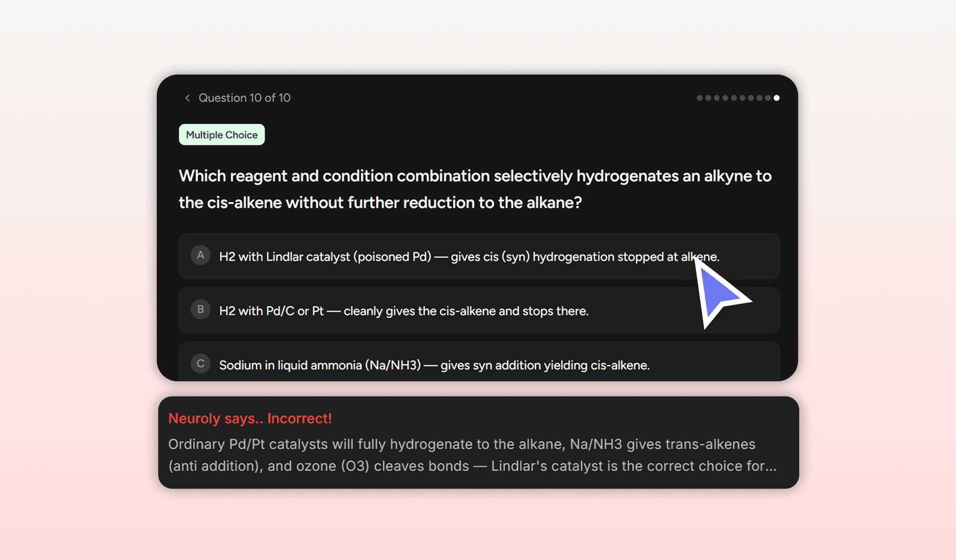
Task: Click the ninth progress dot
Action: 768,98
